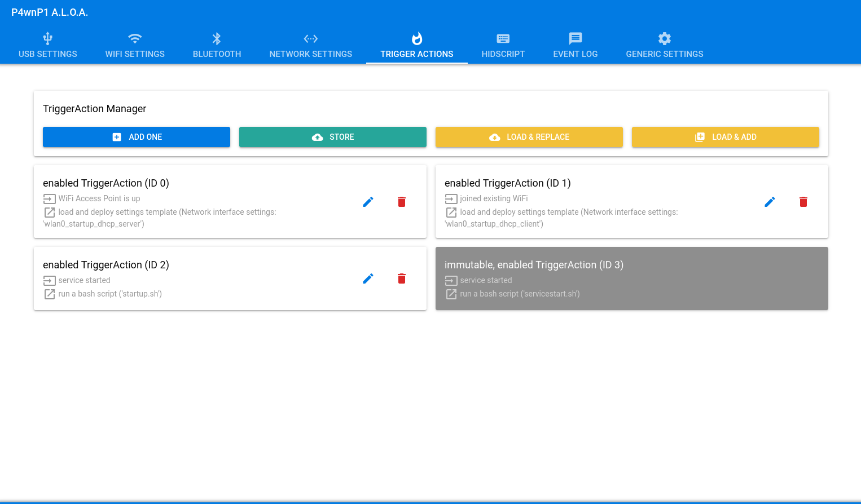Select the Trigger Actions tab
This screenshot has height=504, width=861.
(417, 46)
